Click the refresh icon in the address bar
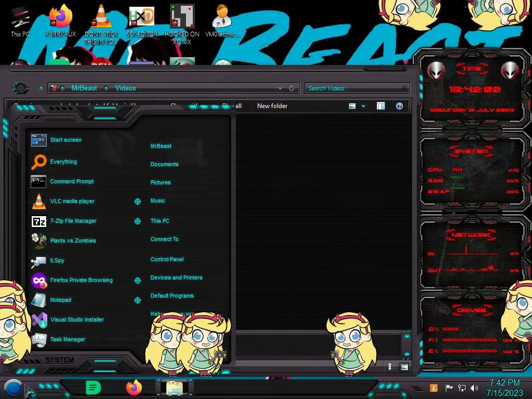 tap(291, 88)
